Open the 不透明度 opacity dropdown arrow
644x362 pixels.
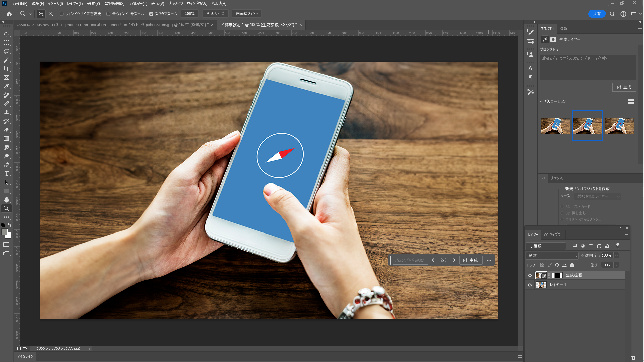click(616, 256)
